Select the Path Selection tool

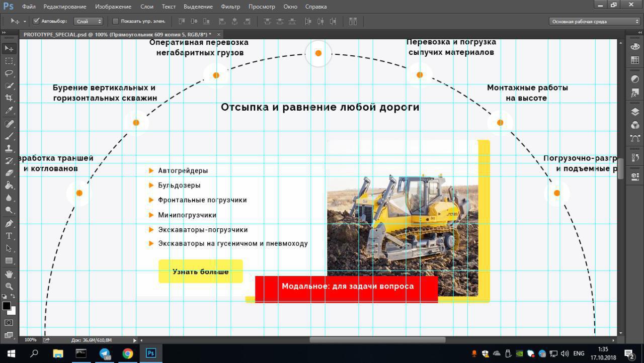pyautogui.click(x=9, y=248)
